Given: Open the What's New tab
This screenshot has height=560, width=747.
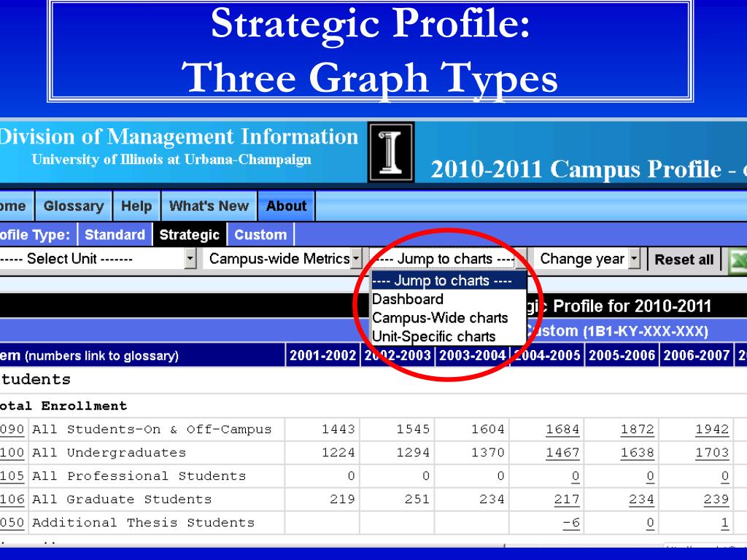Looking at the screenshot, I should pos(209,206).
